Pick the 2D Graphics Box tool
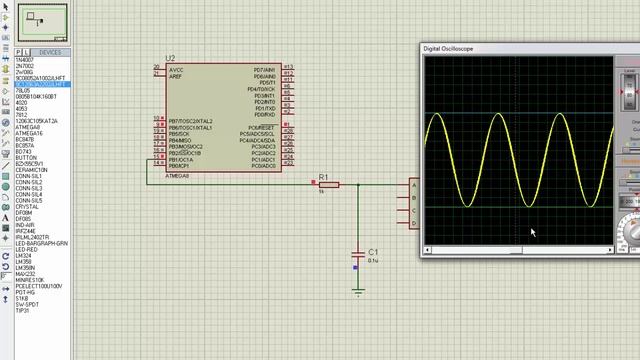Viewport: 640px width, 360px height. point(5,176)
